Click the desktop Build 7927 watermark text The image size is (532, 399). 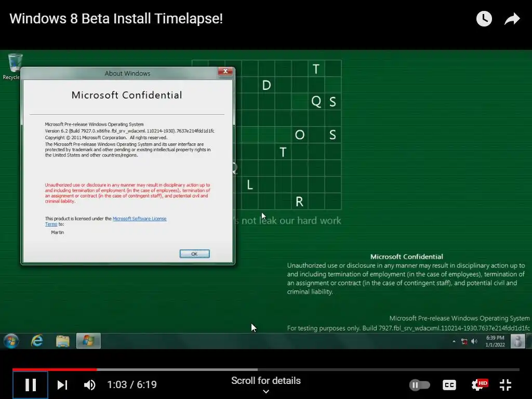click(x=408, y=328)
